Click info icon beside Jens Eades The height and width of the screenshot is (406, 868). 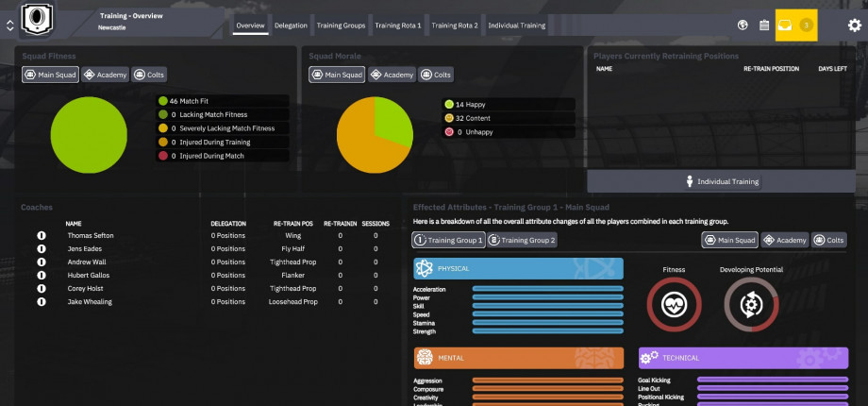click(x=41, y=248)
